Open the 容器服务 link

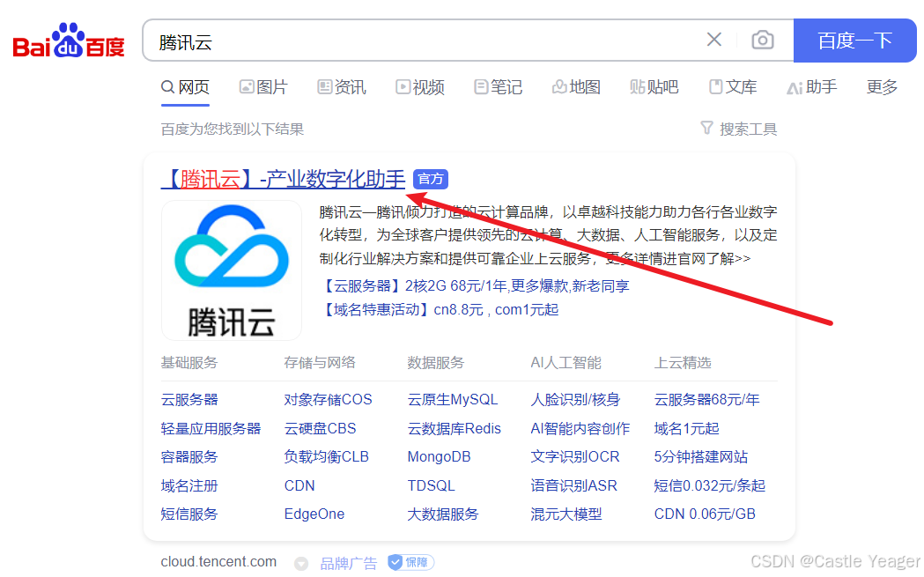coord(189,457)
